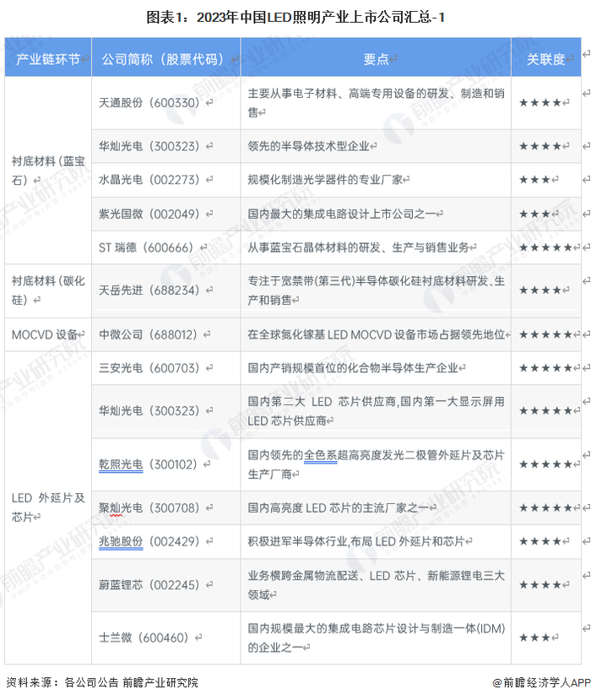Click source note 资料来源：各公司公告 前瞻产业研究院

pyautogui.click(x=102, y=682)
